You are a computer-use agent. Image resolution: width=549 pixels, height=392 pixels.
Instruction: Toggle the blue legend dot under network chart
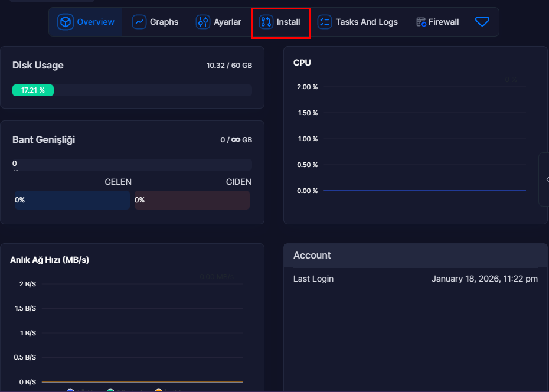70,390
